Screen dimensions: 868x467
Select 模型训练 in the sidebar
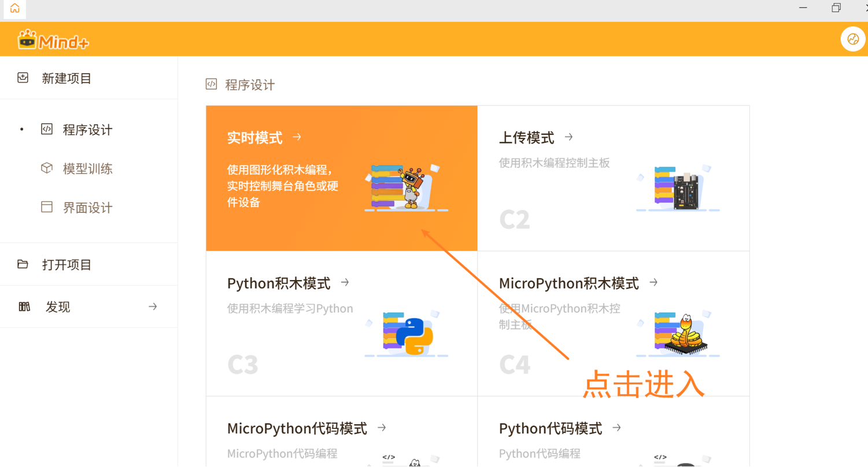click(x=87, y=169)
